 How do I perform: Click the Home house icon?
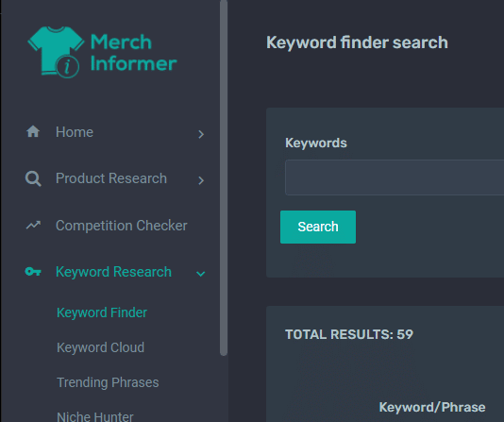click(x=33, y=131)
